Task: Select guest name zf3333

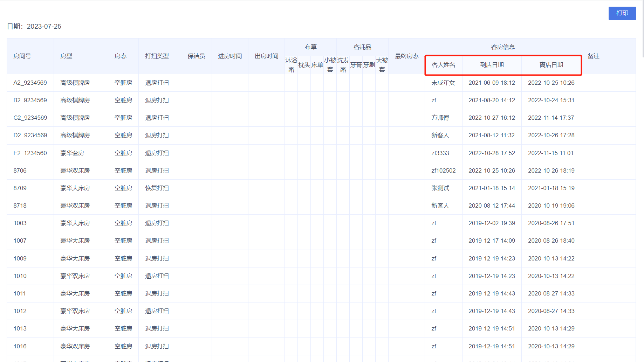Action: [x=440, y=153]
